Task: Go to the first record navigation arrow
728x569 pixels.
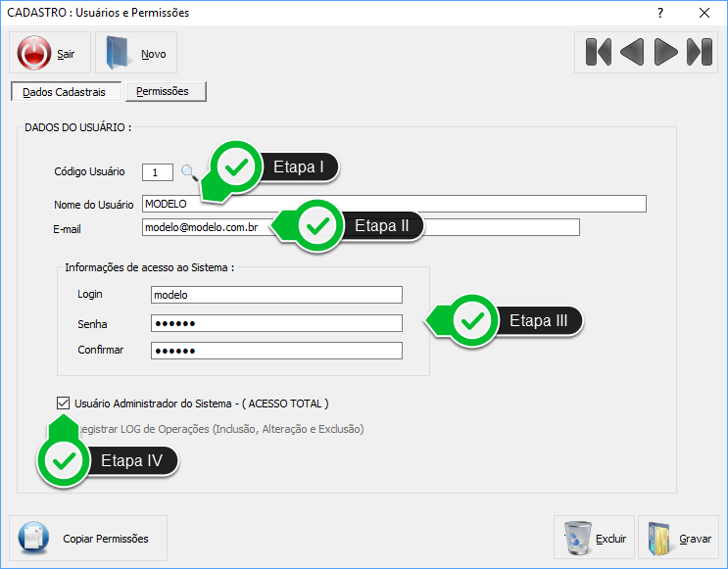Action: click(599, 52)
